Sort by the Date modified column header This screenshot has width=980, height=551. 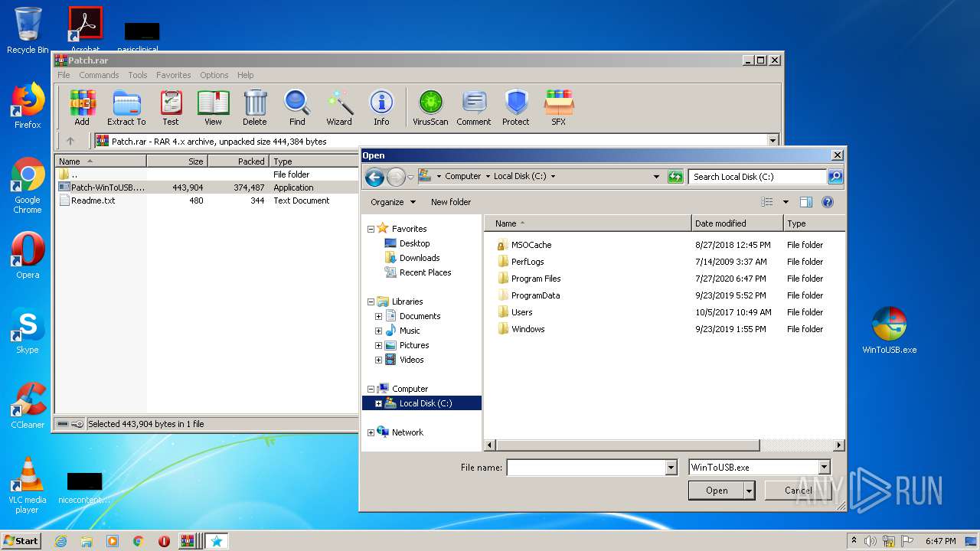[x=738, y=223]
